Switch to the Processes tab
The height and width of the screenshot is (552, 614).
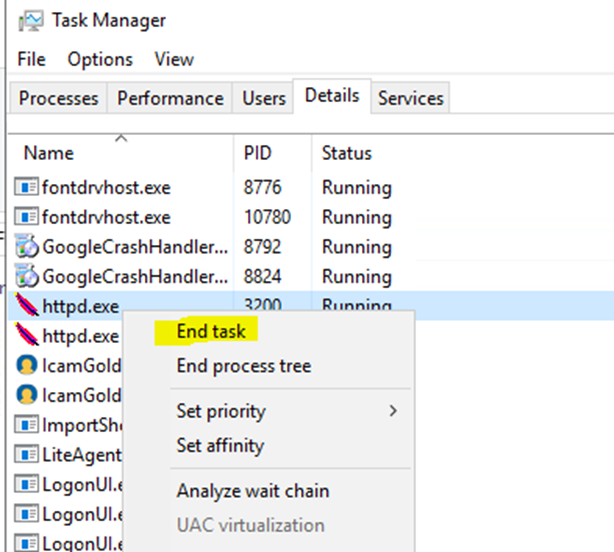pos(58,98)
